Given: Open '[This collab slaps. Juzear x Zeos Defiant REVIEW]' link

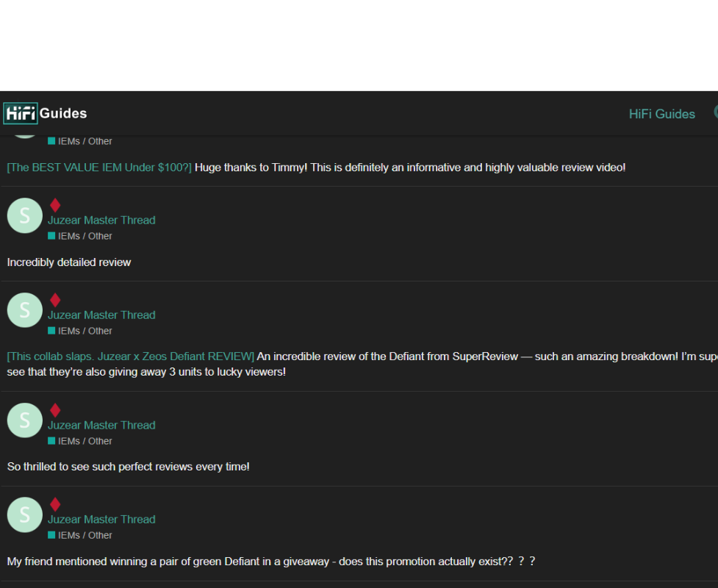Looking at the screenshot, I should tap(131, 356).
